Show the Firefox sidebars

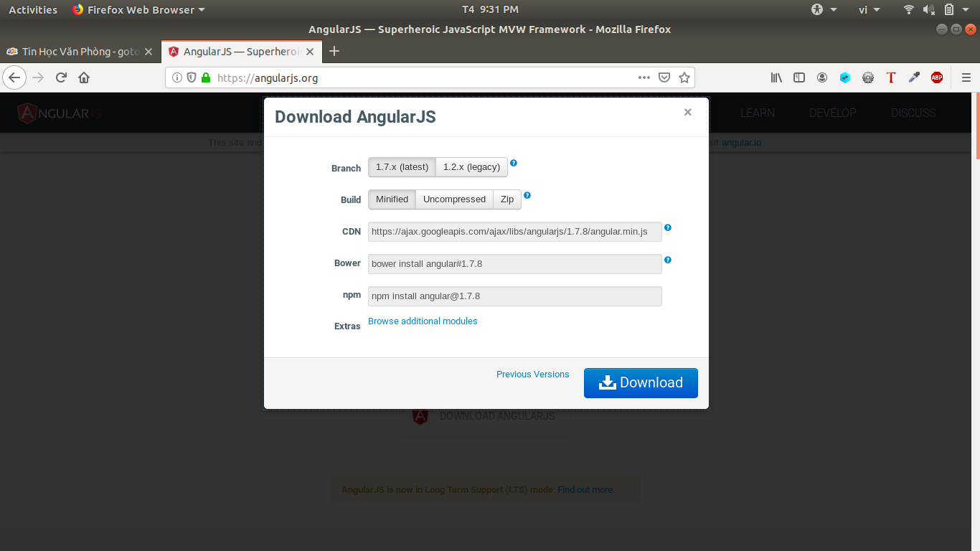pos(799,77)
